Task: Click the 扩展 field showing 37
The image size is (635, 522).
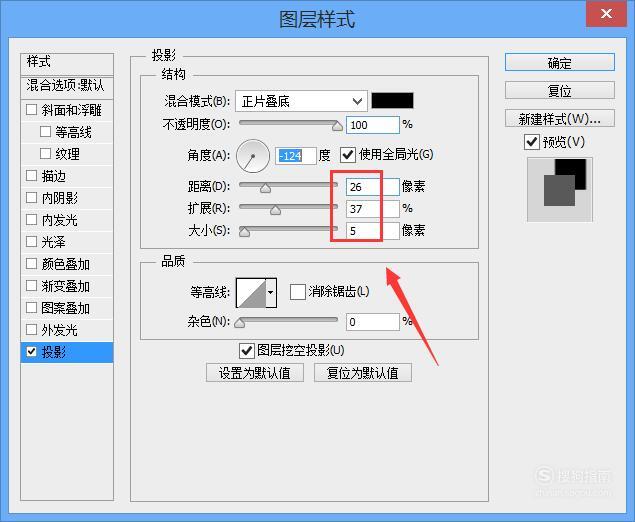Action: (373, 209)
